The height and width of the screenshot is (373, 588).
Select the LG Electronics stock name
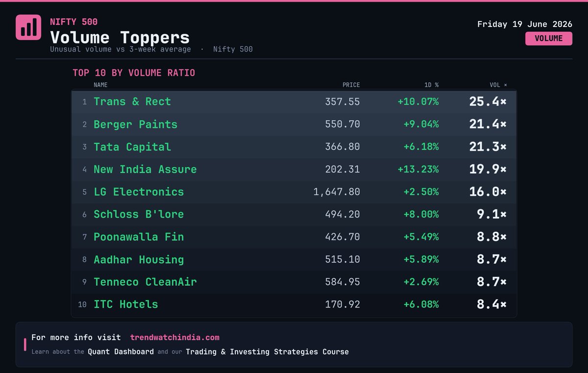(x=139, y=192)
